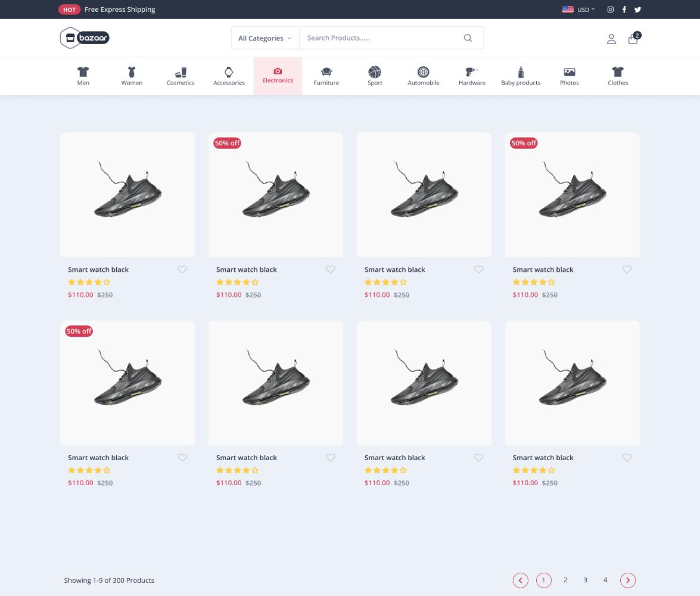Open the Facebook social icon
The height and width of the screenshot is (596, 700).
[x=624, y=10]
